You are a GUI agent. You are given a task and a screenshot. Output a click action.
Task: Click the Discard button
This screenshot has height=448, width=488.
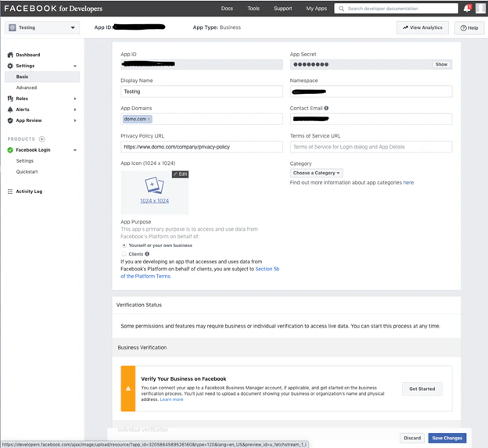pyautogui.click(x=412, y=438)
